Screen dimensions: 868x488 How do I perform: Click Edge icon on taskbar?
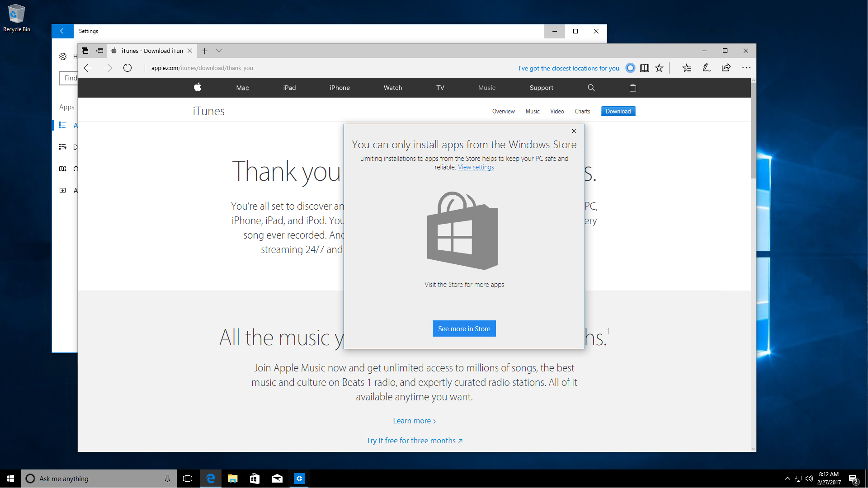[x=211, y=479]
